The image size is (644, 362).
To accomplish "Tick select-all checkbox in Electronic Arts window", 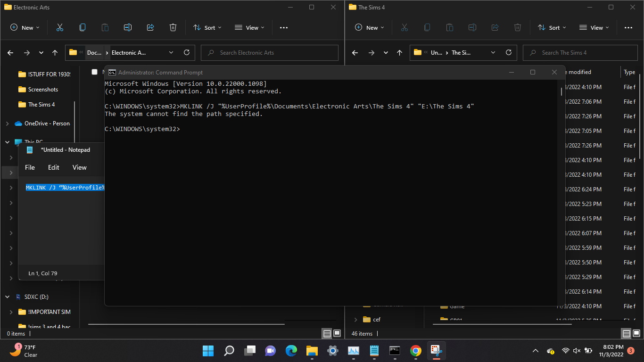I will pyautogui.click(x=94, y=72).
